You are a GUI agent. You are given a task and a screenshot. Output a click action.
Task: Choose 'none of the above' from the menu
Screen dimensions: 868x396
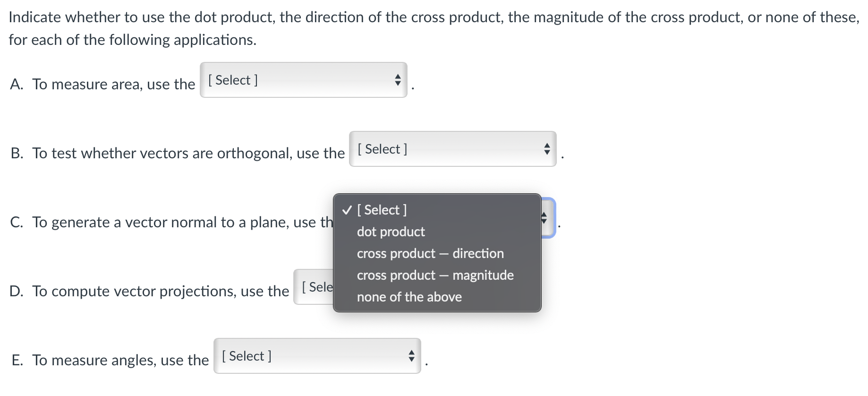[408, 297]
